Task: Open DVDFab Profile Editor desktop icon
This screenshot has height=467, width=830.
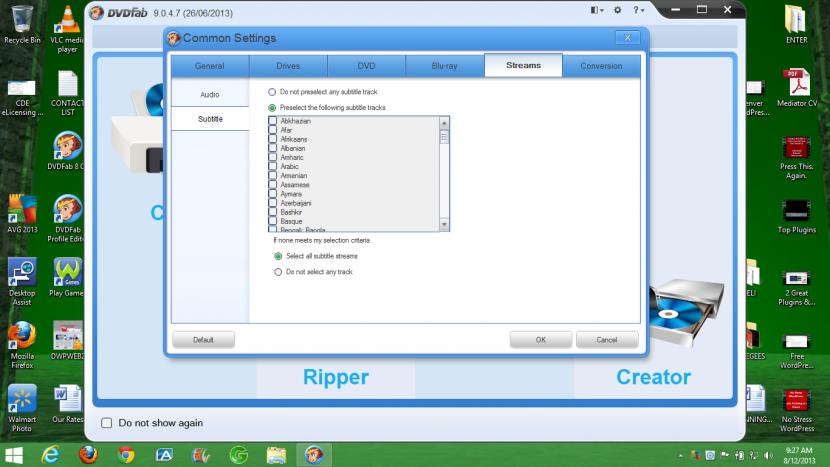Action: coord(67,218)
